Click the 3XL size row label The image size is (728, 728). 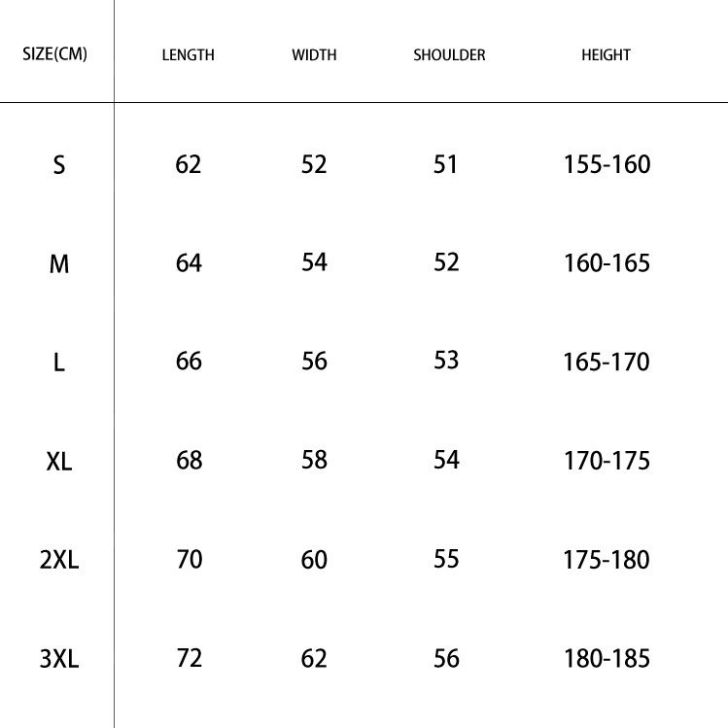click(x=59, y=660)
